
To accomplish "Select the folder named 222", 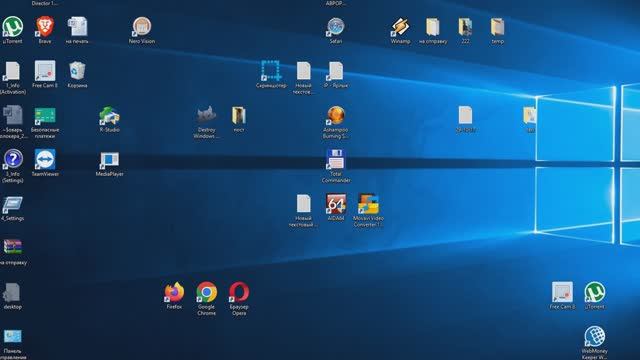I will [x=465, y=27].
